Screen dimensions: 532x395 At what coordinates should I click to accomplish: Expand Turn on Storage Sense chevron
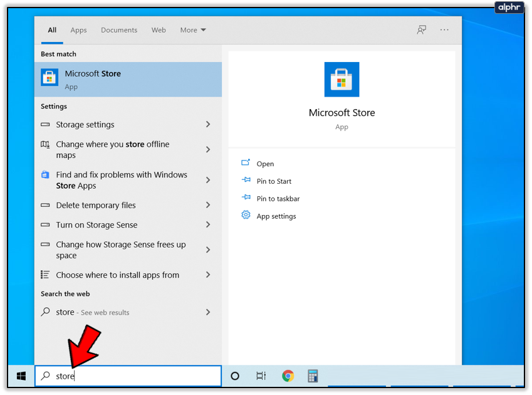click(x=208, y=224)
